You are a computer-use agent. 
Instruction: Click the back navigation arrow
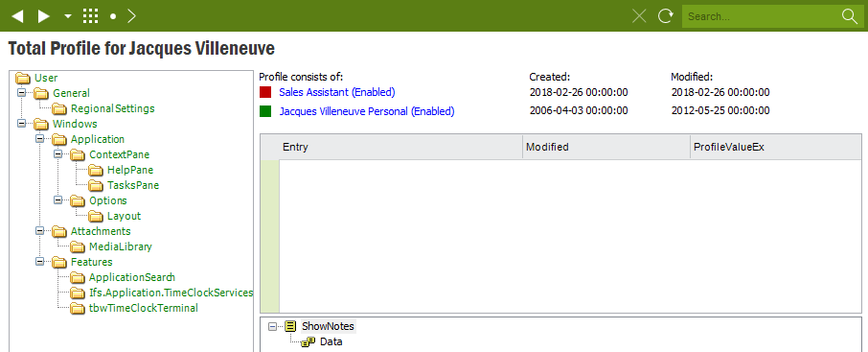[17, 16]
